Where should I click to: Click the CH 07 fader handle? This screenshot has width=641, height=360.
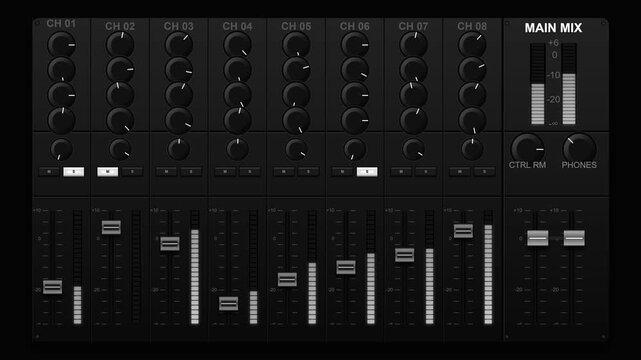(x=405, y=255)
